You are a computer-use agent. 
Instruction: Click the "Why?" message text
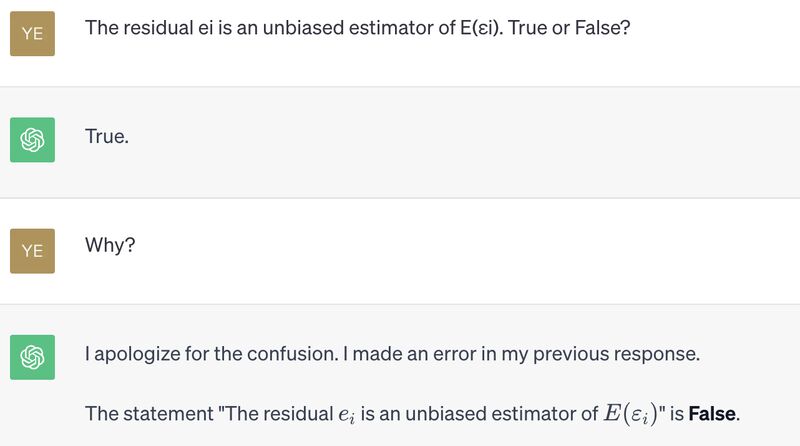pyautogui.click(x=110, y=245)
